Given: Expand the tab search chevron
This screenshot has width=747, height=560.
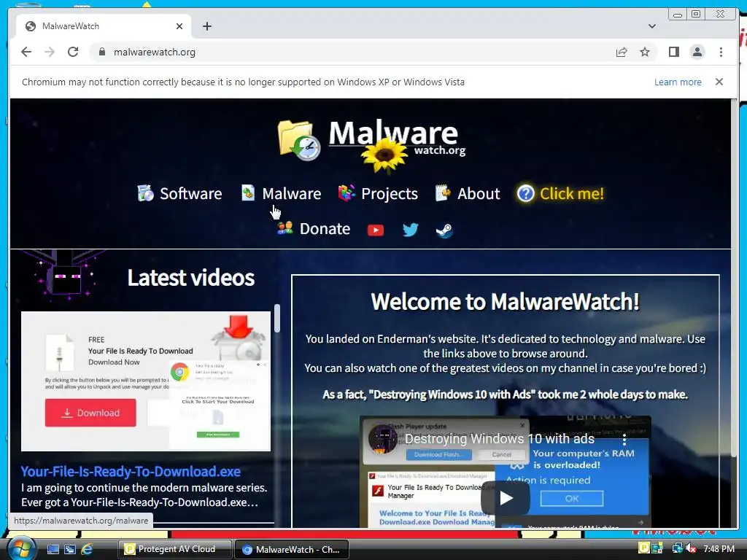Looking at the screenshot, I should tap(651, 26).
